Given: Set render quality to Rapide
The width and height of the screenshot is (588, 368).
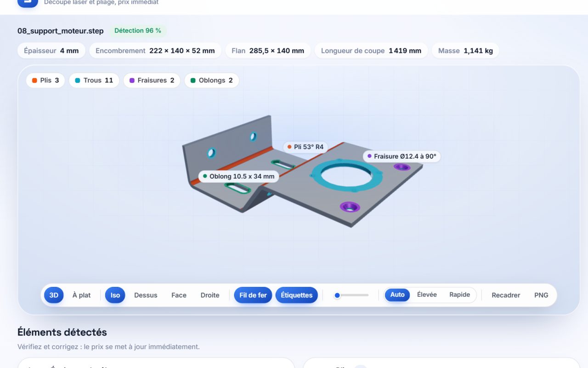Looking at the screenshot, I should (x=459, y=295).
